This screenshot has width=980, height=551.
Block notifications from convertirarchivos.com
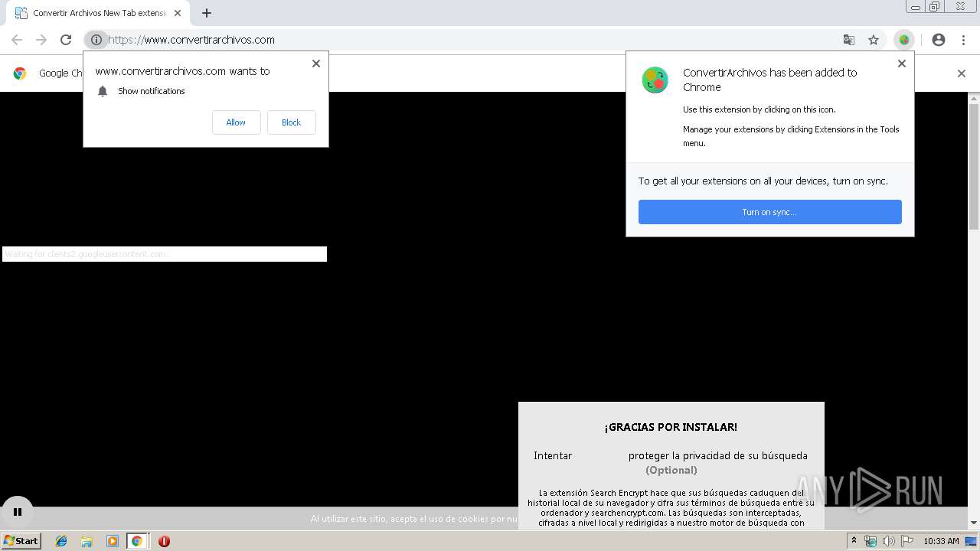291,122
